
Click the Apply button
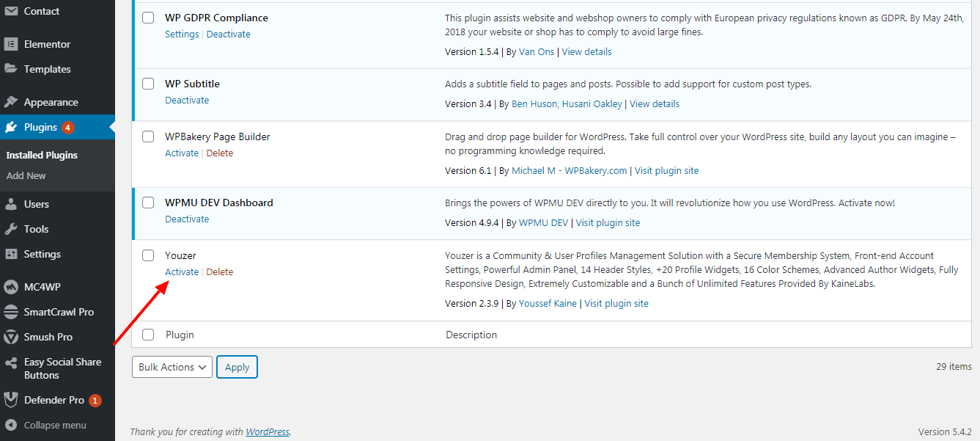(x=237, y=367)
